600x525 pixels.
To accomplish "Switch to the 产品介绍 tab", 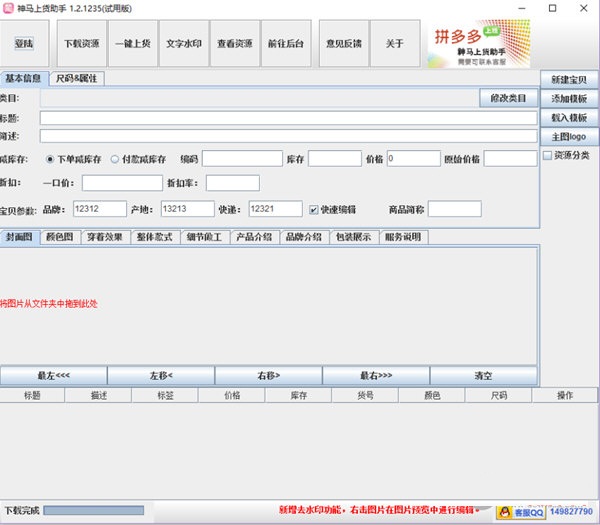I will click(x=253, y=237).
